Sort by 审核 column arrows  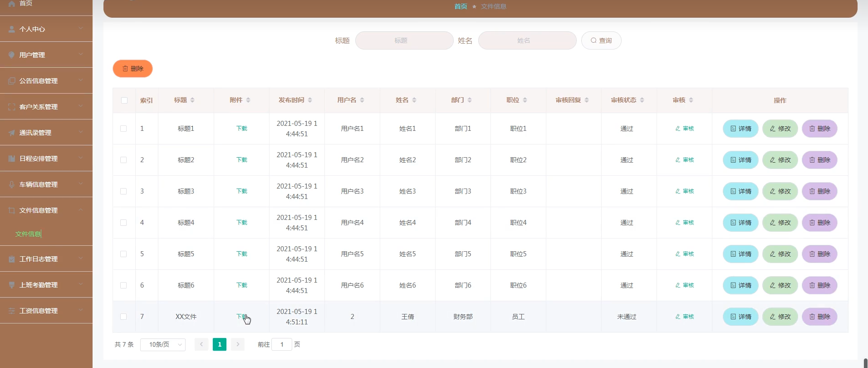691,100
